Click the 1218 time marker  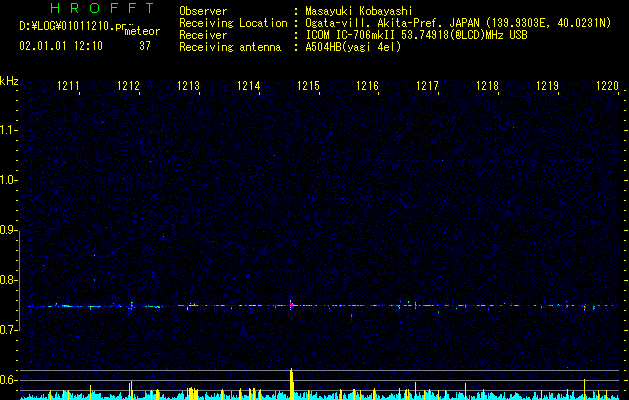(487, 86)
